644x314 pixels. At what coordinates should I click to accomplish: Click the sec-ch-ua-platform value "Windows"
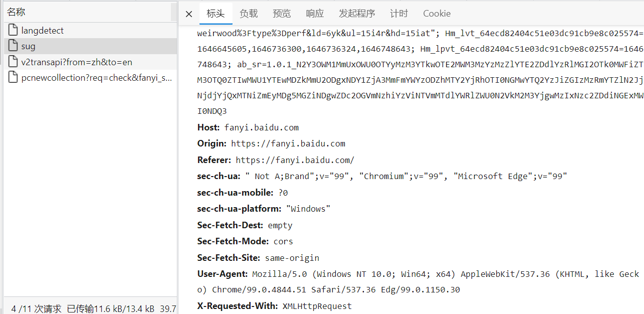(x=308, y=209)
